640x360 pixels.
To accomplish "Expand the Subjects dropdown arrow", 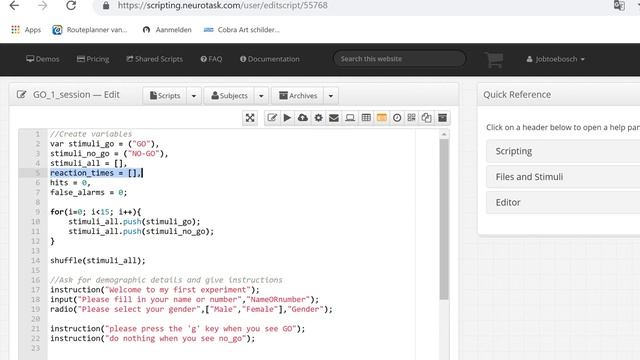I will click(x=261, y=96).
